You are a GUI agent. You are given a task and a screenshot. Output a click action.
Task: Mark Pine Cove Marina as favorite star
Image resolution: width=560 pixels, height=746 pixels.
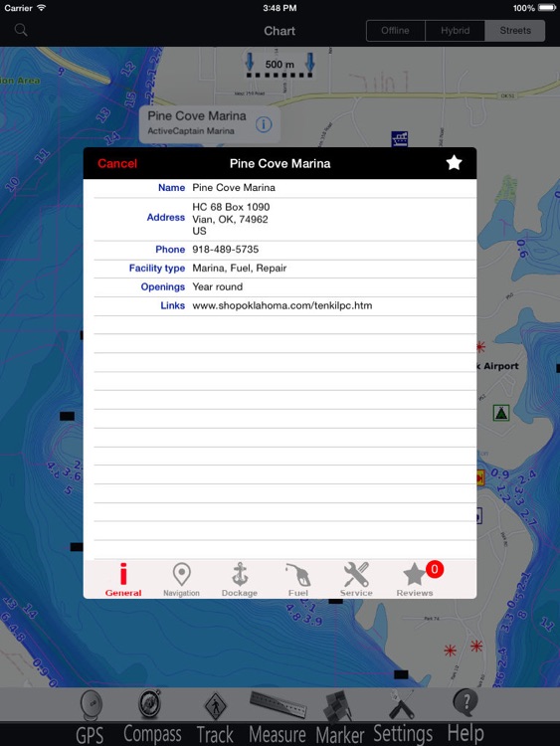coord(454,163)
